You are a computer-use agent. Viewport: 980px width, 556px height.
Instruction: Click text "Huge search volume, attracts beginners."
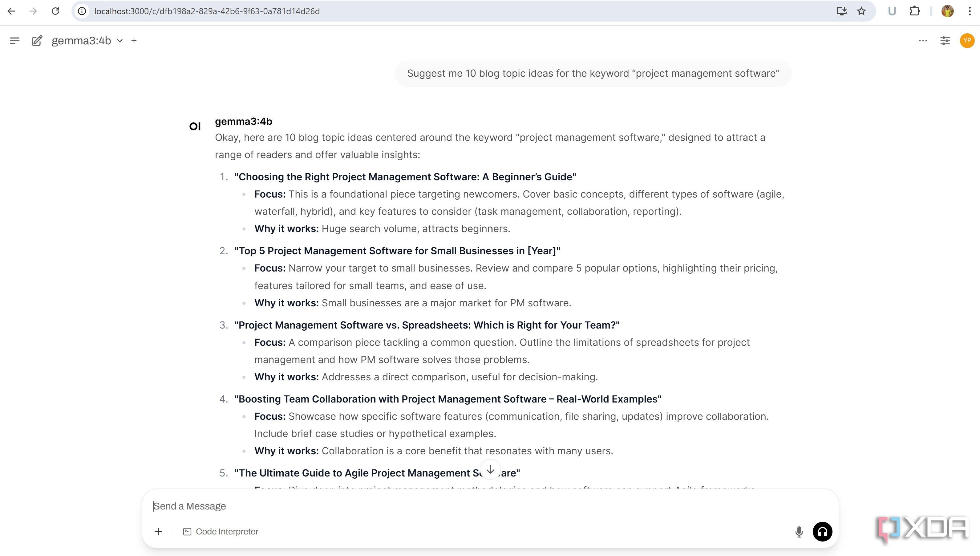click(x=416, y=229)
